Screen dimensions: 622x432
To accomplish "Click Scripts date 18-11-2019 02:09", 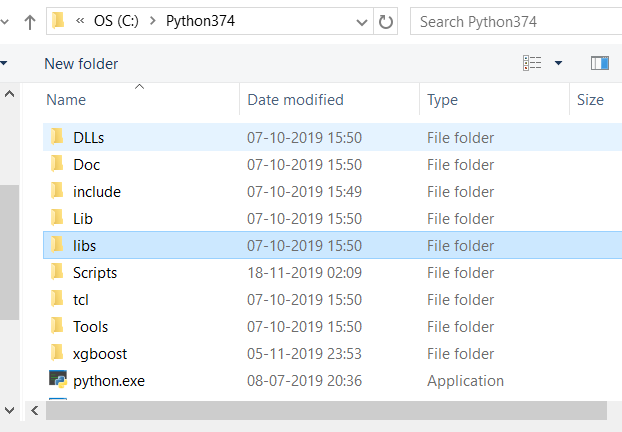I will point(304,273).
